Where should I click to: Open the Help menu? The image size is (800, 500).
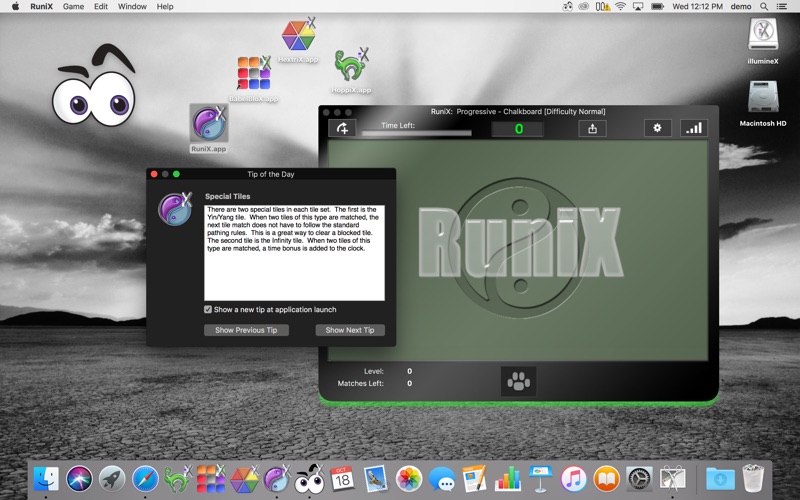pyautogui.click(x=165, y=6)
